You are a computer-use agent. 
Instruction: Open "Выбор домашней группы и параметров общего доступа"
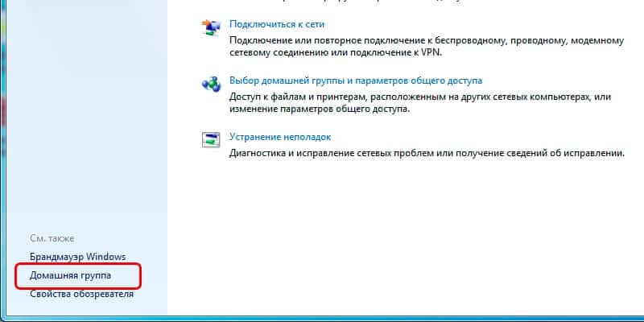(356, 80)
